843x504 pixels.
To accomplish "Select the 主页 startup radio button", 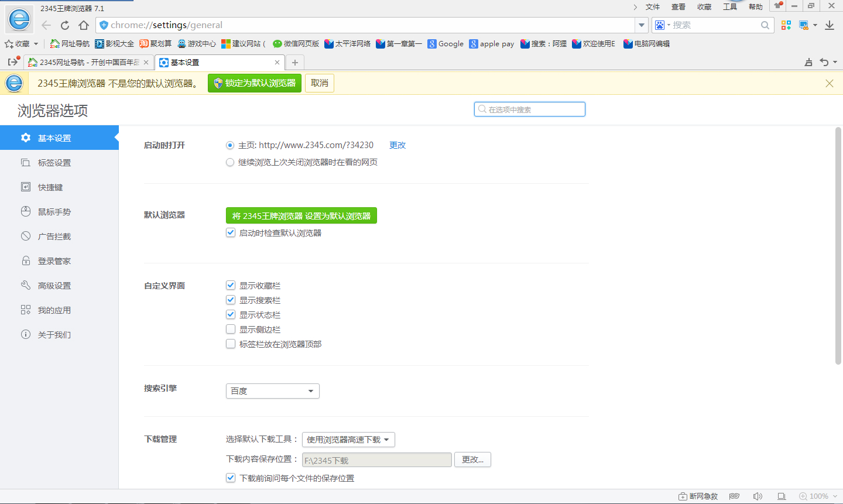I will point(230,145).
